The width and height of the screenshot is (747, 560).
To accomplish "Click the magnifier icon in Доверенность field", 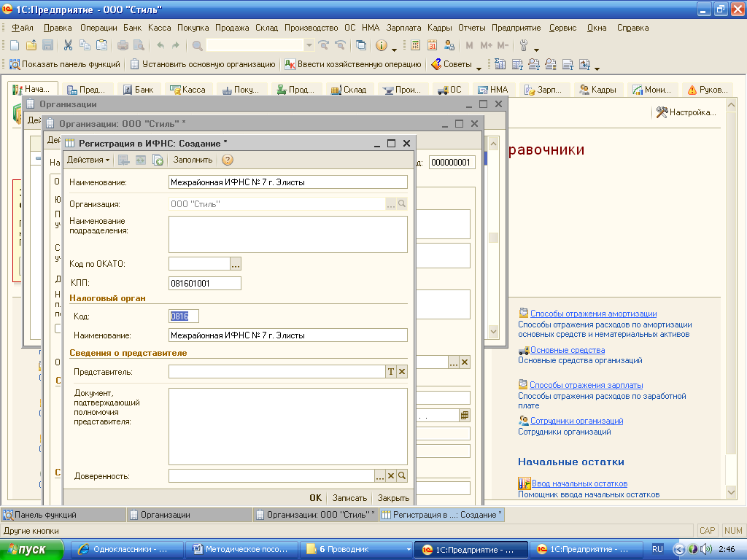I will coord(402,475).
